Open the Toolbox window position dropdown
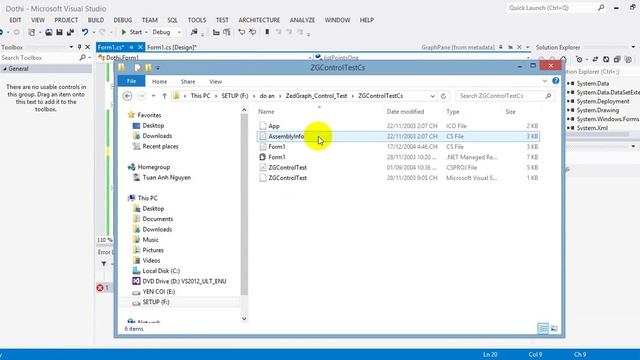 coord(71,47)
